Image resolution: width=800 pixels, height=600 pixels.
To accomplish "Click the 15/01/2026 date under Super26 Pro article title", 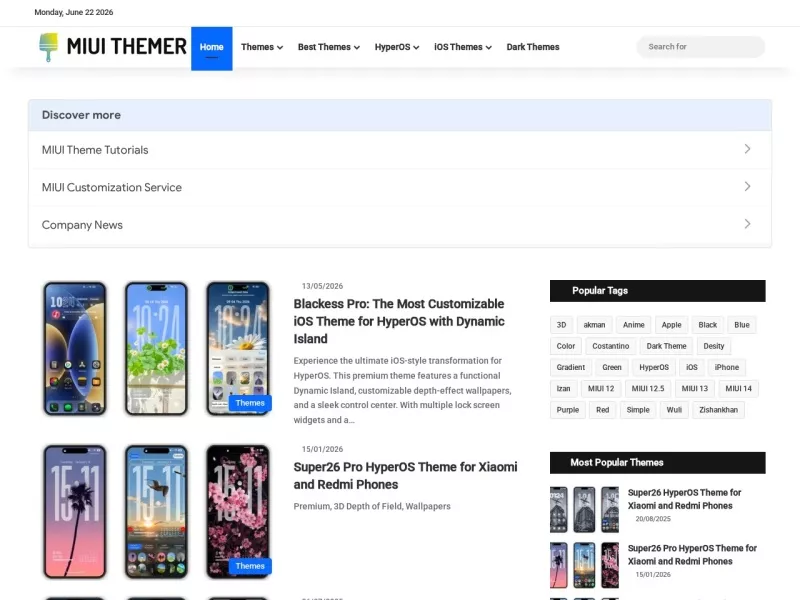I will click(x=322, y=449).
